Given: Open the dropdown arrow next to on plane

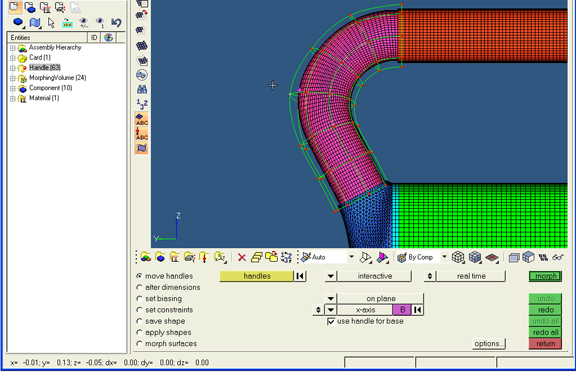Looking at the screenshot, I should [x=331, y=299].
